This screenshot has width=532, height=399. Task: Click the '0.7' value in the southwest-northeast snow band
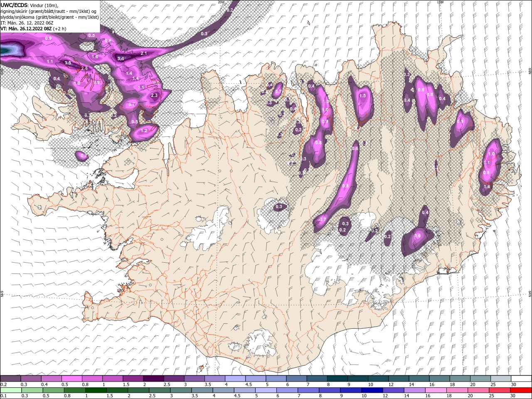coord(323,219)
